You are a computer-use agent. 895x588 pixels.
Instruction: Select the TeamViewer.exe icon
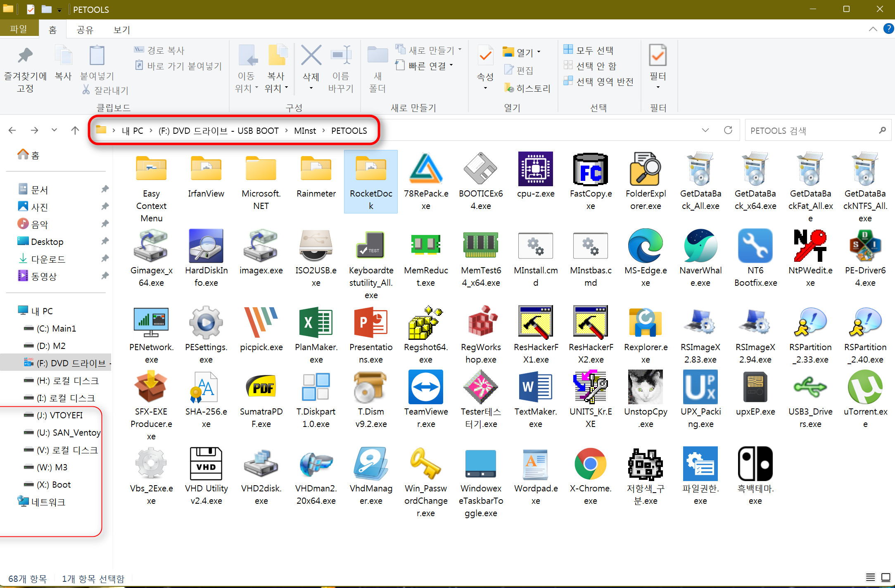[426, 387]
